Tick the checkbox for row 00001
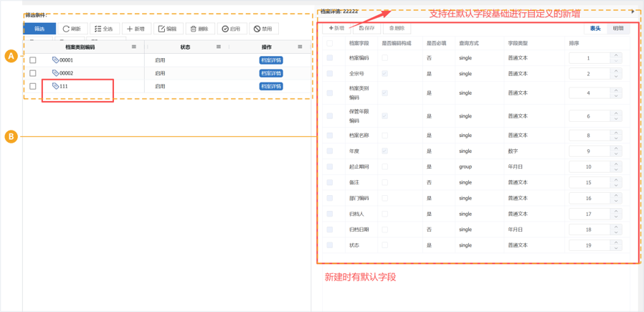This screenshot has width=644, height=312. click(x=33, y=60)
